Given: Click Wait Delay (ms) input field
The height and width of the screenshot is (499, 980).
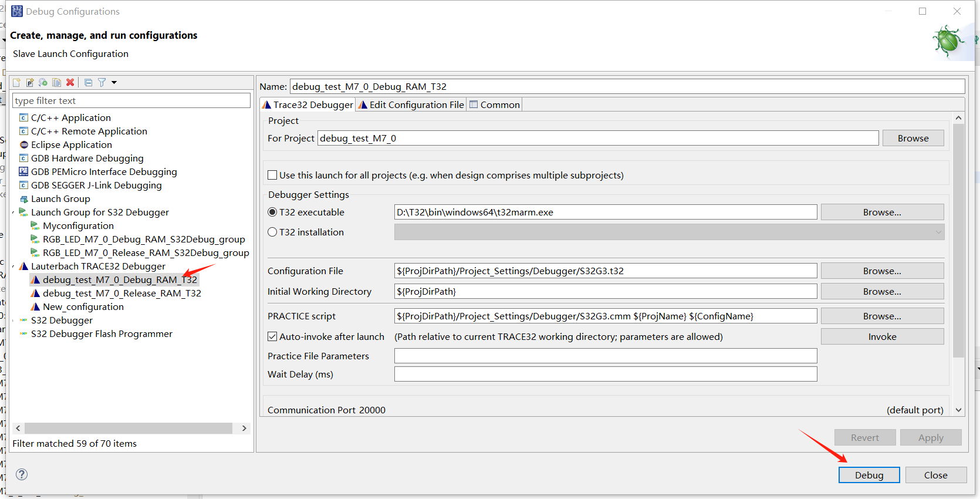Looking at the screenshot, I should [606, 374].
